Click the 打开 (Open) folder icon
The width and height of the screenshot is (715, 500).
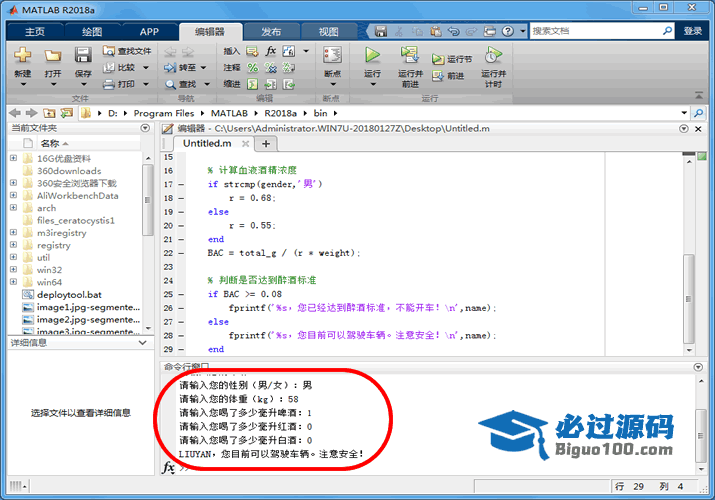pyautogui.click(x=53, y=56)
